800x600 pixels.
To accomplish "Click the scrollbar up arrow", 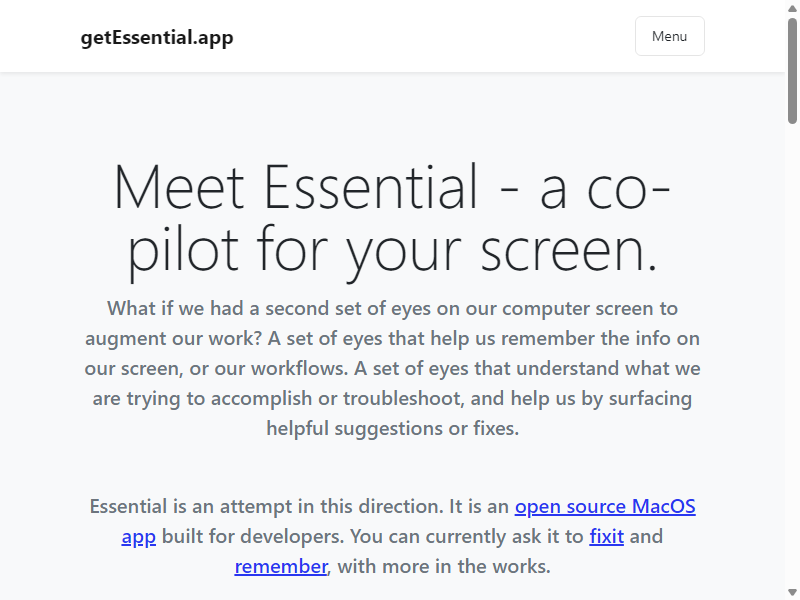I will click(x=792, y=7).
